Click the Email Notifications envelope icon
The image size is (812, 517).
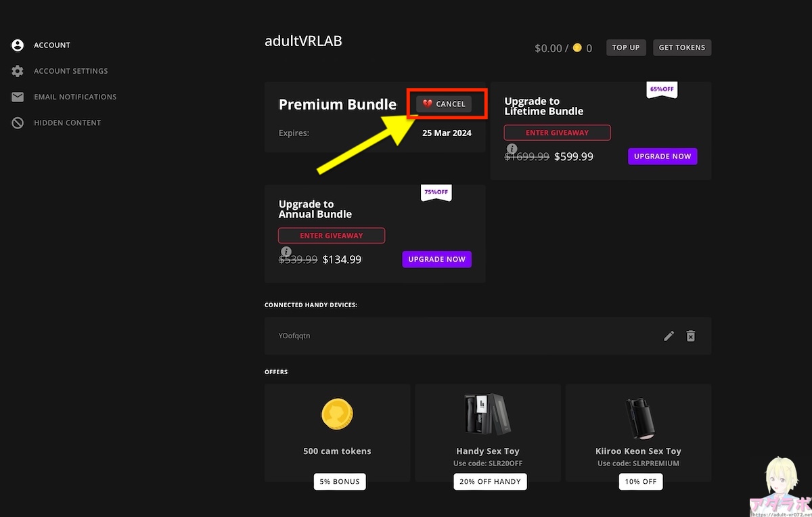pos(18,97)
